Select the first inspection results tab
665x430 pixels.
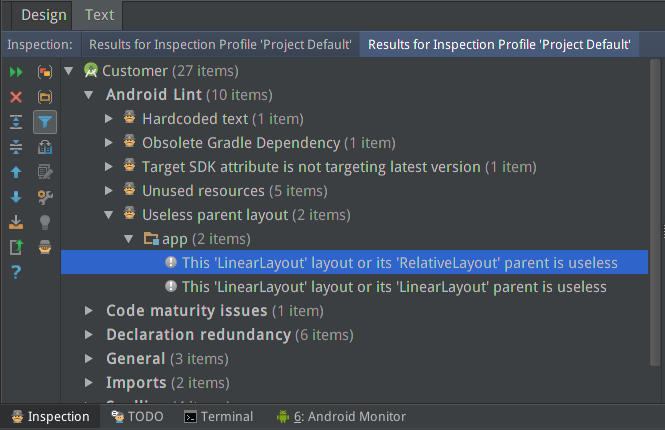pyautogui.click(x=220, y=45)
